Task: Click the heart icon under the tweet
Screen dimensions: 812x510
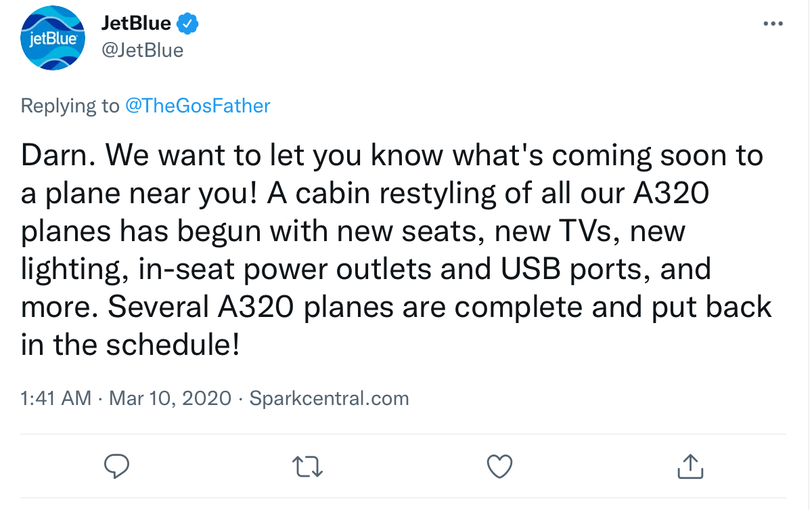Action: (x=499, y=466)
